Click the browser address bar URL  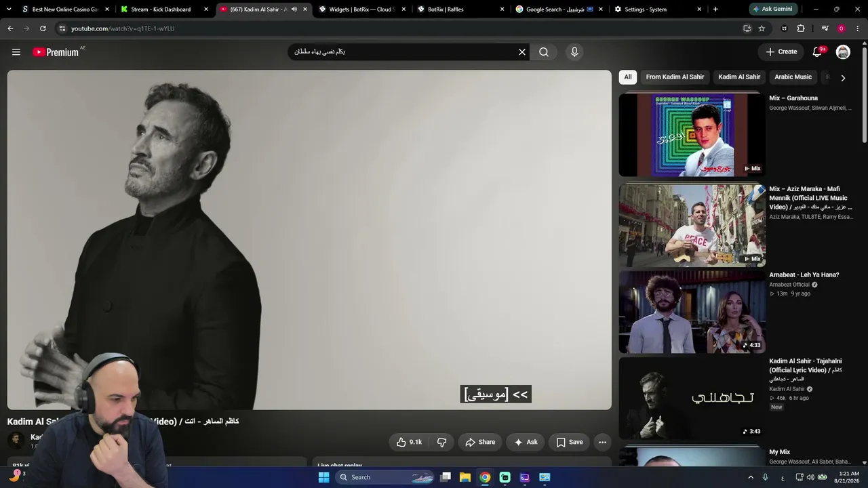click(123, 28)
